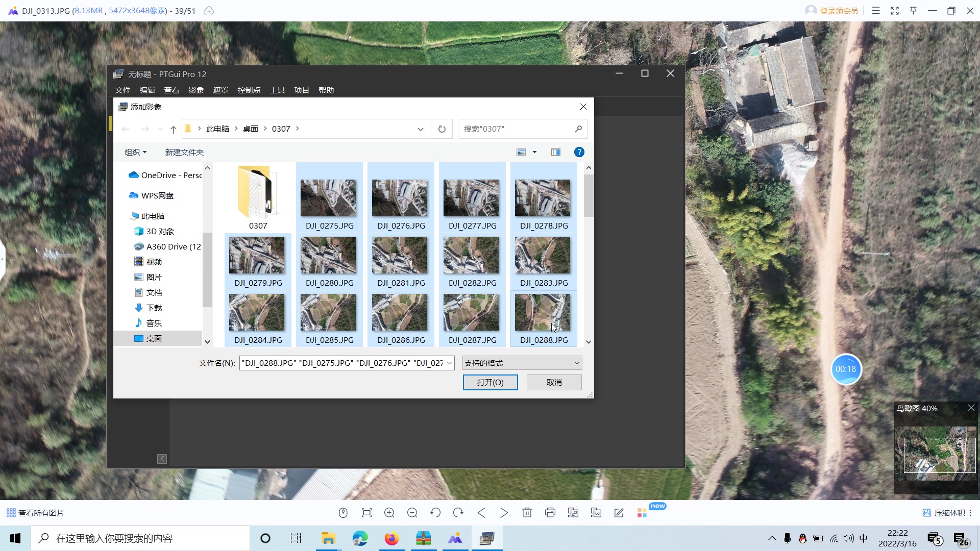Click the print icon in viewer toolbar

[550, 513]
